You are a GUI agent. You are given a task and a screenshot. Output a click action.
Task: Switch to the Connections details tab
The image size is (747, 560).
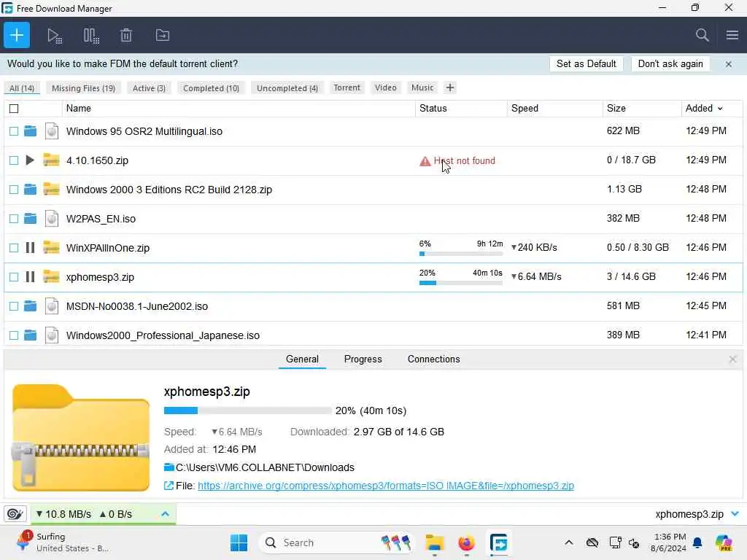click(x=433, y=359)
